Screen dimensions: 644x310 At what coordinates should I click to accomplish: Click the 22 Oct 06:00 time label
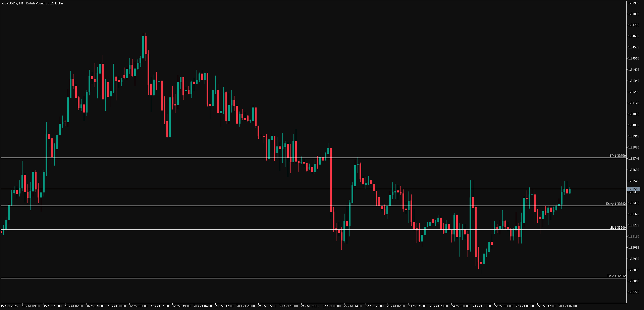click(x=331, y=306)
